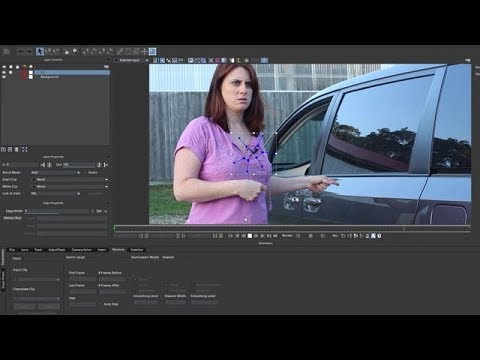Select the Background layer row
480x360 pixels.
coord(72,77)
